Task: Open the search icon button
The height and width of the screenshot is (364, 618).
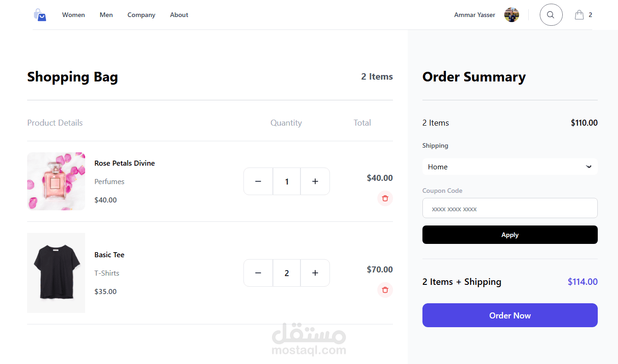Action: [551, 15]
